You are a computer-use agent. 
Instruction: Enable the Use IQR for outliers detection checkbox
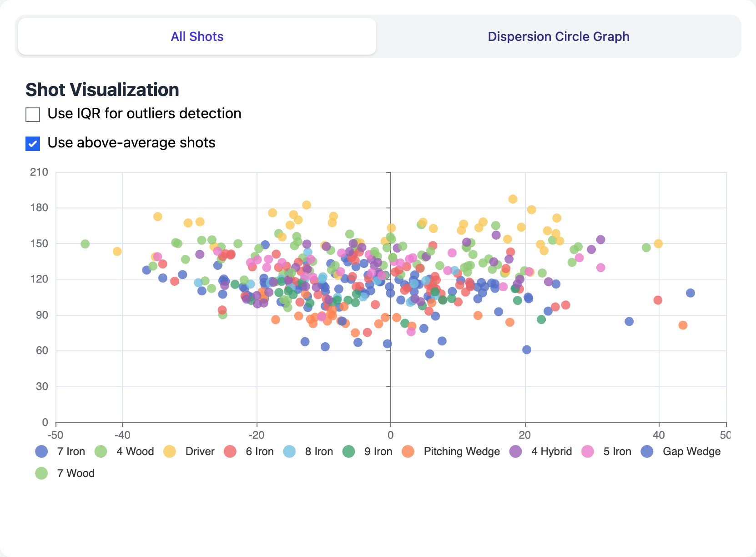tap(32, 114)
